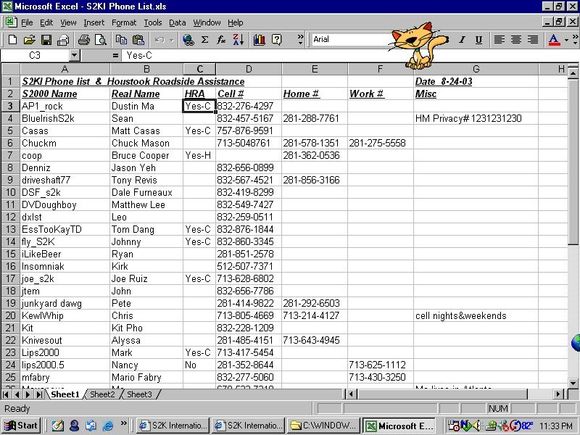Click first sheet tab scroll arrow
Image resolution: width=580 pixels, height=435 pixels.
pyautogui.click(x=6, y=394)
